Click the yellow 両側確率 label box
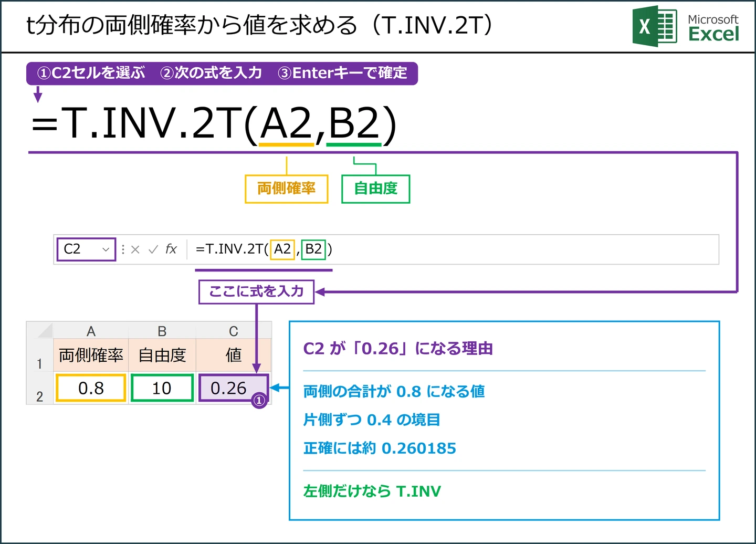This screenshot has height=544, width=756. [287, 189]
